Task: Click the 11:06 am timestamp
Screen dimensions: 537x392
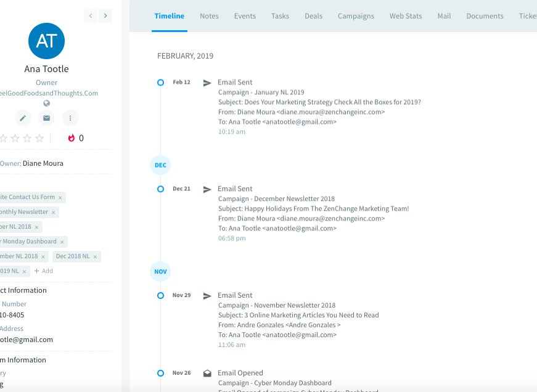Action: click(x=232, y=345)
